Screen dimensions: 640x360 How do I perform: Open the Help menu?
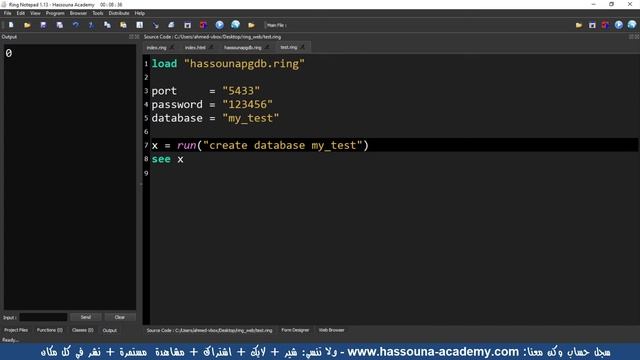pyautogui.click(x=140, y=13)
